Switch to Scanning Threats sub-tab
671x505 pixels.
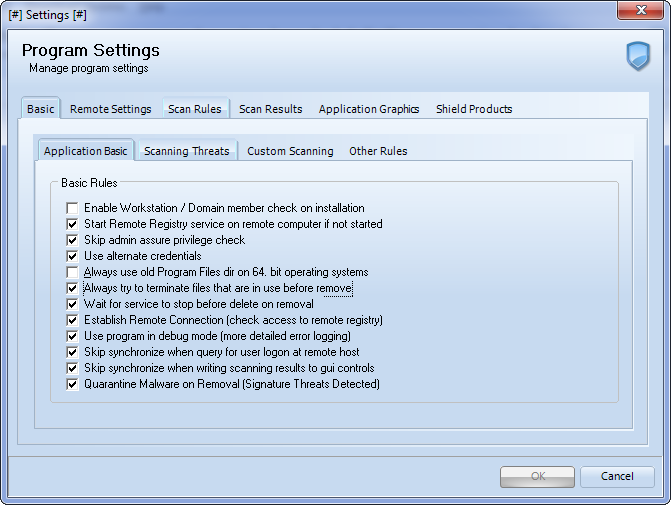186,151
